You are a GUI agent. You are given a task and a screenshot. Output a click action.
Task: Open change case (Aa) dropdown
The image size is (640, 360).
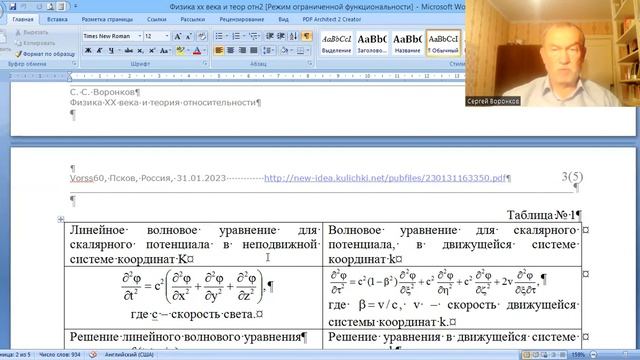pos(165,51)
